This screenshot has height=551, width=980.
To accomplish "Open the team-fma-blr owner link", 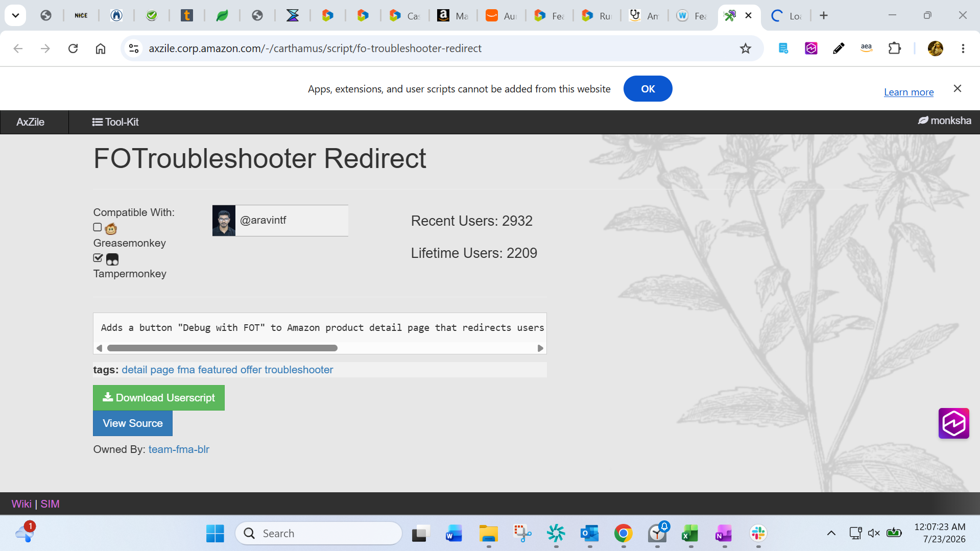I will click(x=179, y=449).
